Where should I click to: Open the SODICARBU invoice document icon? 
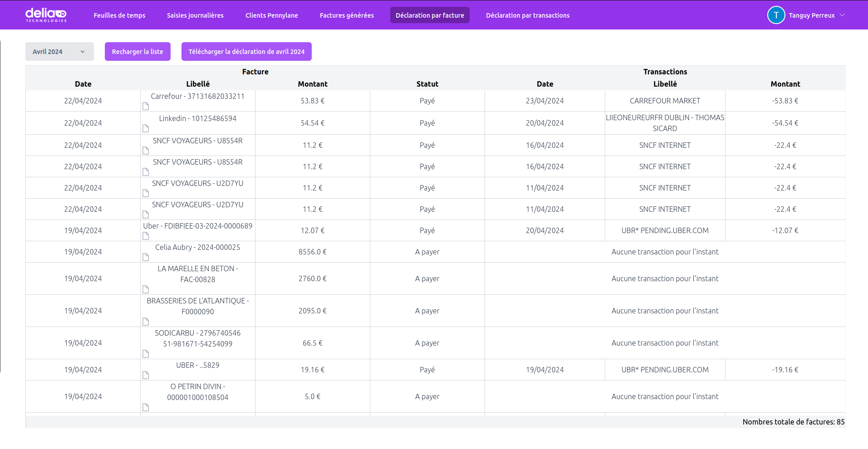pyautogui.click(x=146, y=354)
